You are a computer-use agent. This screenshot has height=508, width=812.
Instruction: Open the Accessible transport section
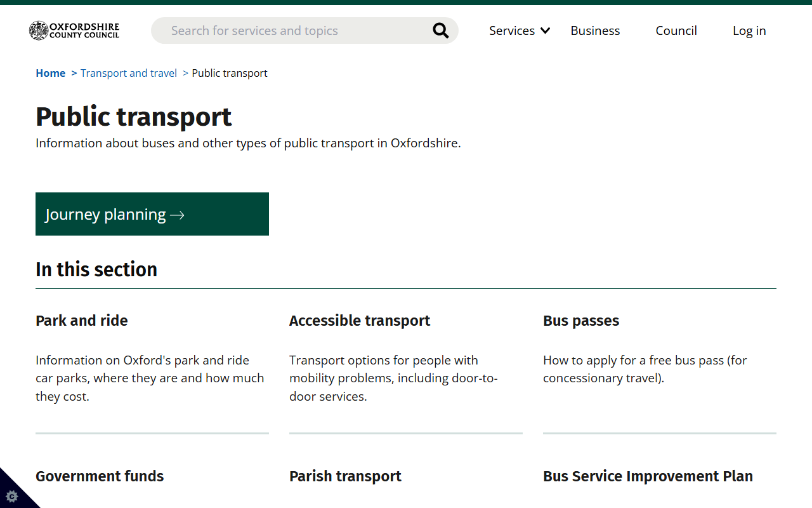tap(360, 321)
